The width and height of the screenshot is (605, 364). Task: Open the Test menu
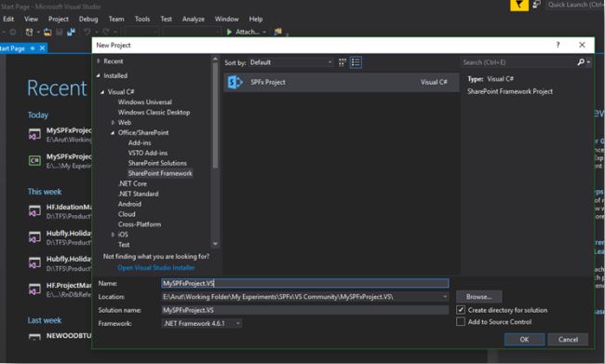[166, 19]
